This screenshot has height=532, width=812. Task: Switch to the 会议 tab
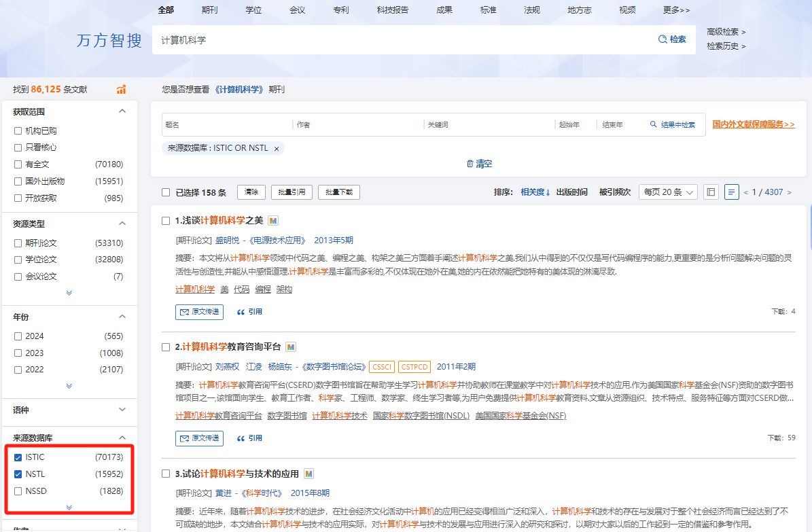tap(297, 10)
